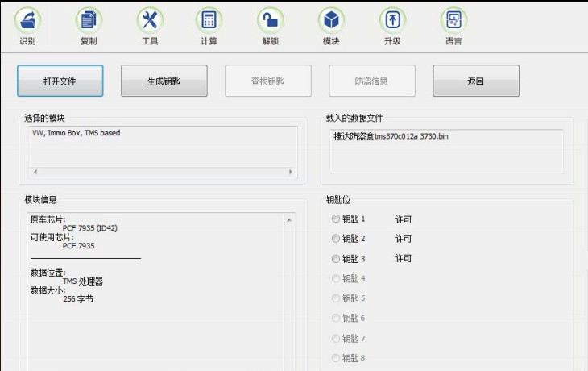Image resolution: width=588 pixels, height=371 pixels.
Task: Select the 钥匙 3 radio button
Action: click(x=336, y=259)
